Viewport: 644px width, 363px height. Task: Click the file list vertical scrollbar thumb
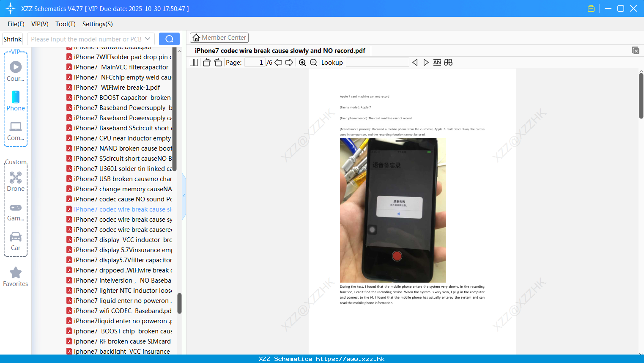179,303
